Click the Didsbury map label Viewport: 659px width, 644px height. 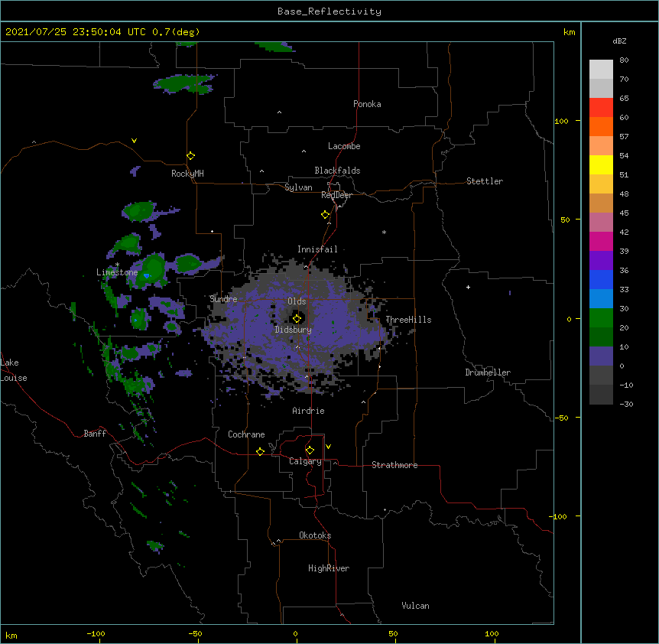coord(293,330)
